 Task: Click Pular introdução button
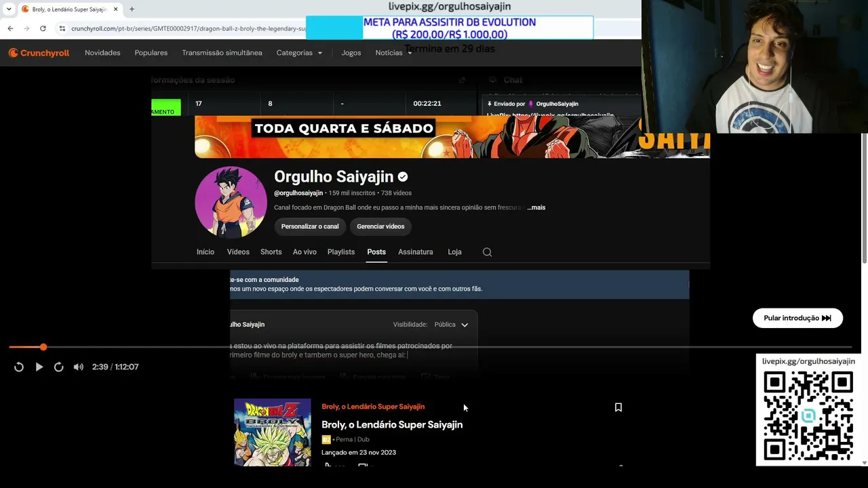pos(797,318)
